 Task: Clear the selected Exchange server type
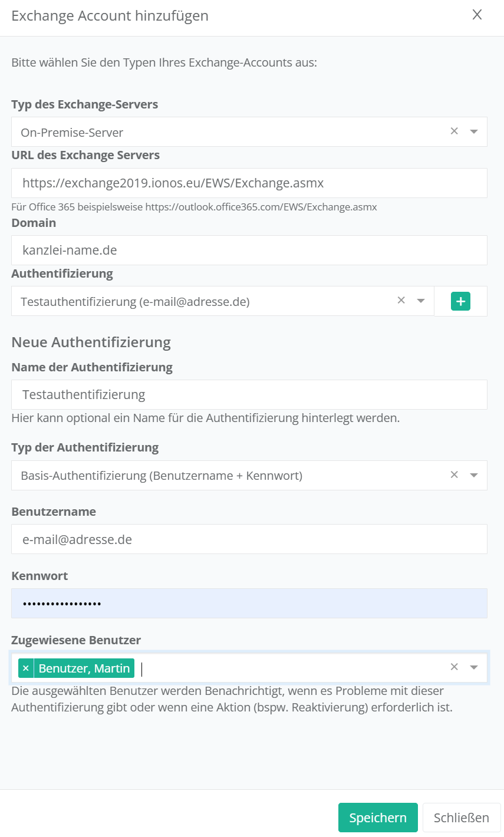pos(454,131)
